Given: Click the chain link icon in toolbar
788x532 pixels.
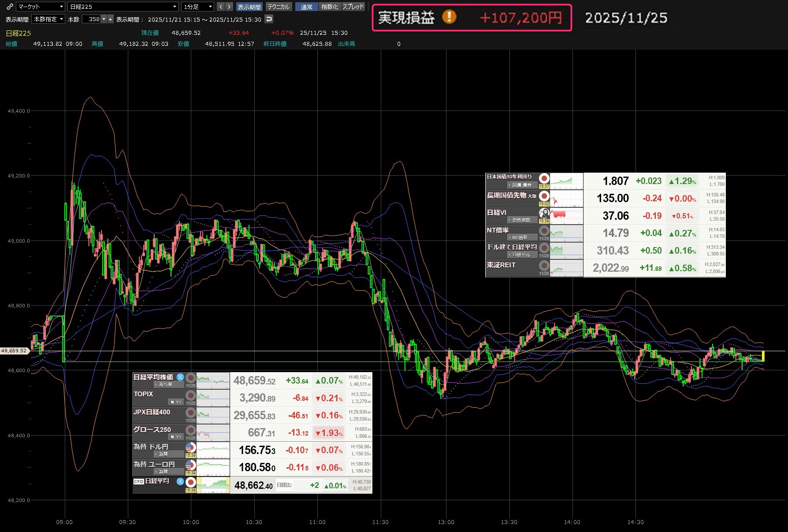Looking at the screenshot, I should (x=10, y=7).
